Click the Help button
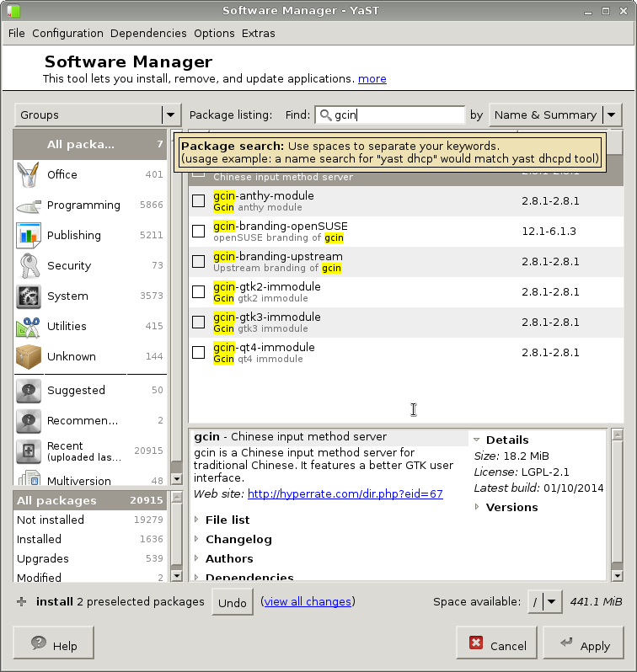Viewport: 637px width, 672px height. click(54, 643)
